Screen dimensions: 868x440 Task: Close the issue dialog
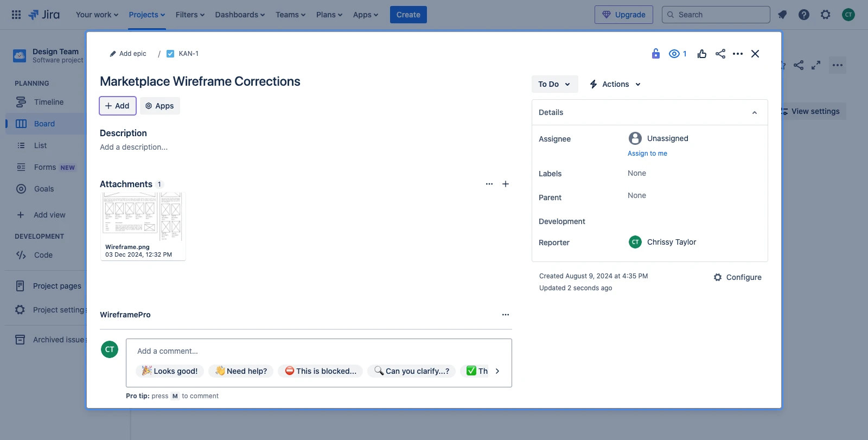(x=755, y=54)
